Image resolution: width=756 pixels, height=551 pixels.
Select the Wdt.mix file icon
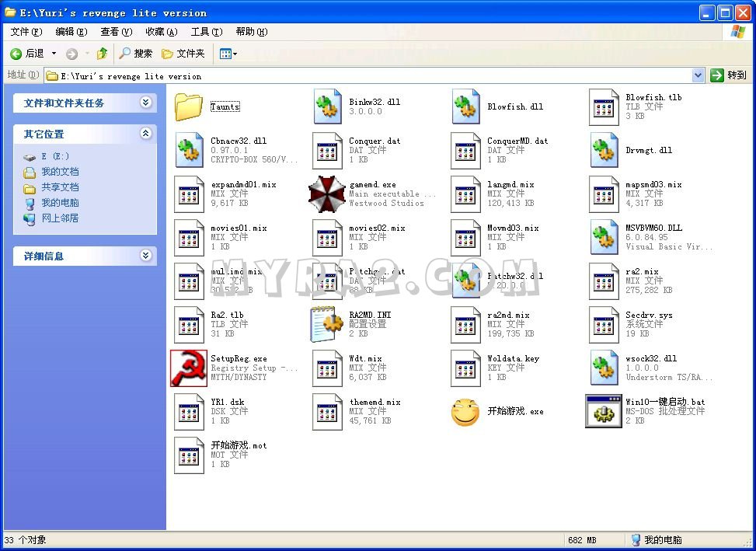(x=327, y=368)
